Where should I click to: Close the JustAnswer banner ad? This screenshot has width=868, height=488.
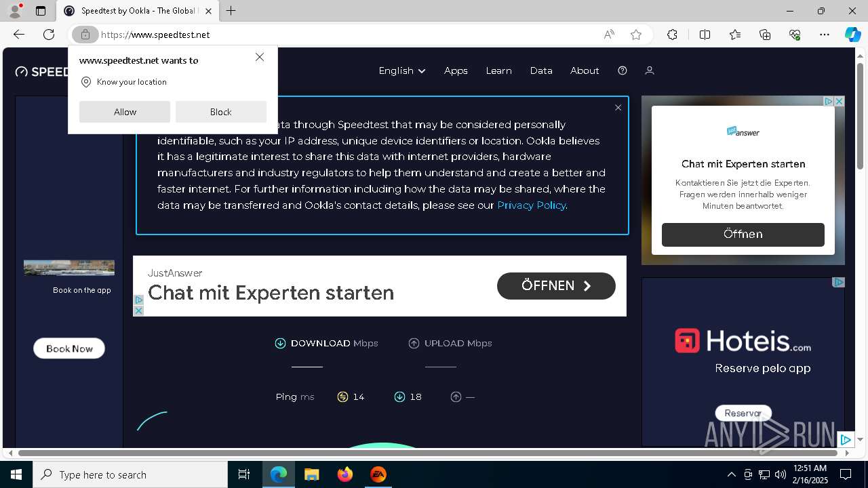click(138, 310)
